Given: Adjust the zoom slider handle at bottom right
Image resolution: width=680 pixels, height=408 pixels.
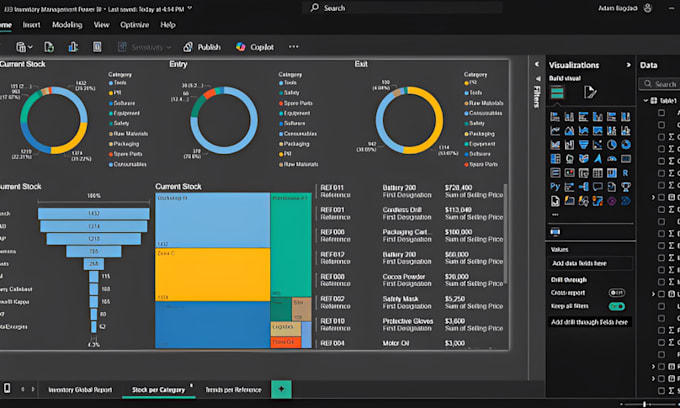Looking at the screenshot, I should (x=644, y=404).
